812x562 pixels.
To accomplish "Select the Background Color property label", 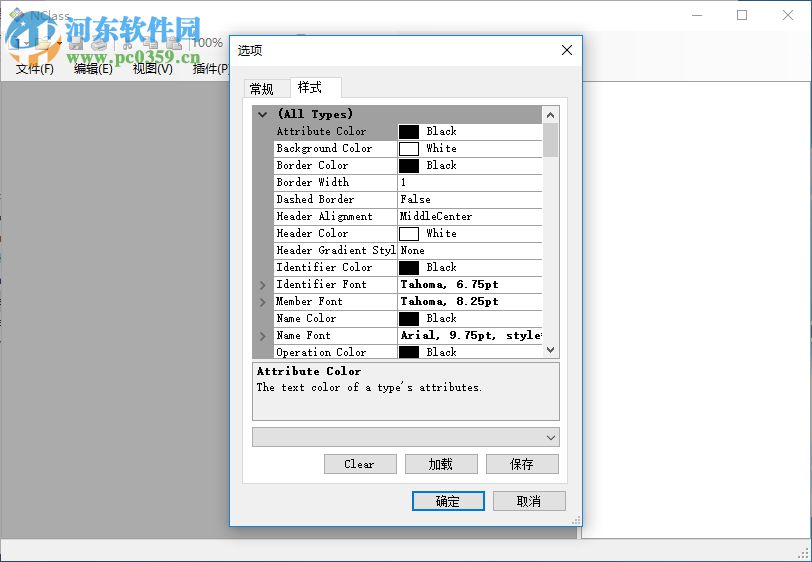I will point(324,149).
